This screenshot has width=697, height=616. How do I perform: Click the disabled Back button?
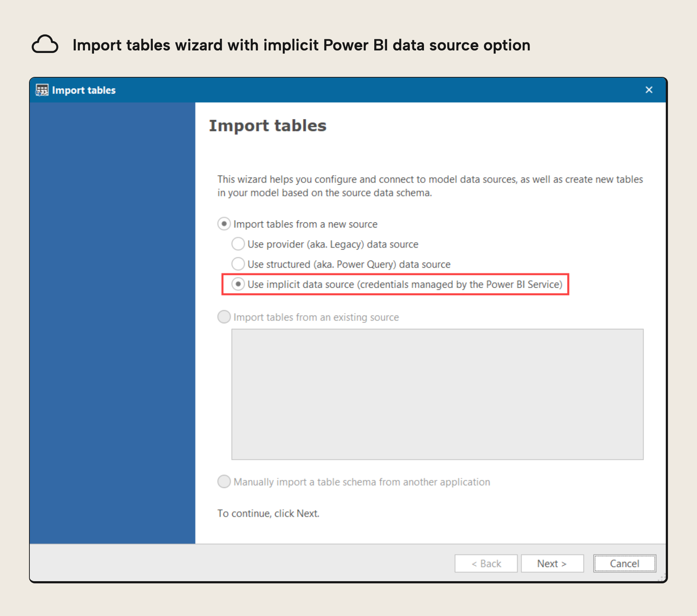(486, 563)
